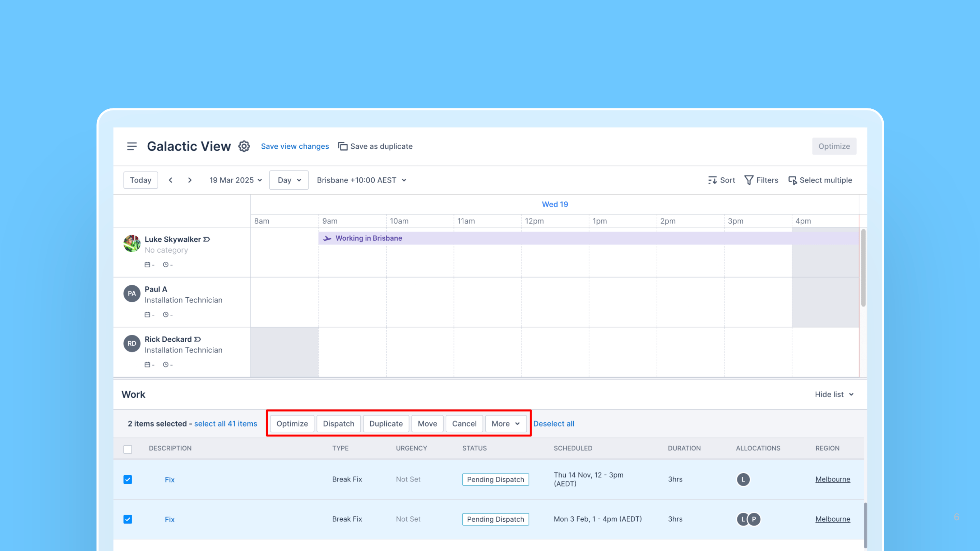980x551 pixels.
Task: Click select all 41 items link
Action: click(x=226, y=423)
